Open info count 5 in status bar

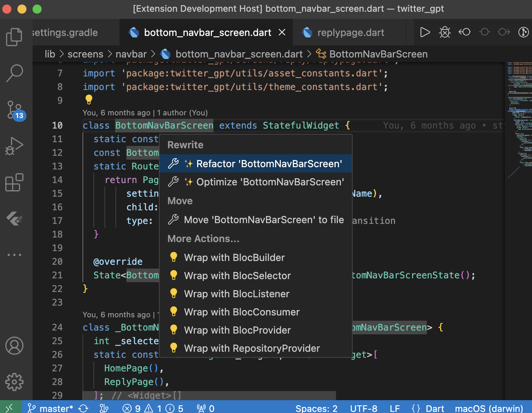click(175, 408)
